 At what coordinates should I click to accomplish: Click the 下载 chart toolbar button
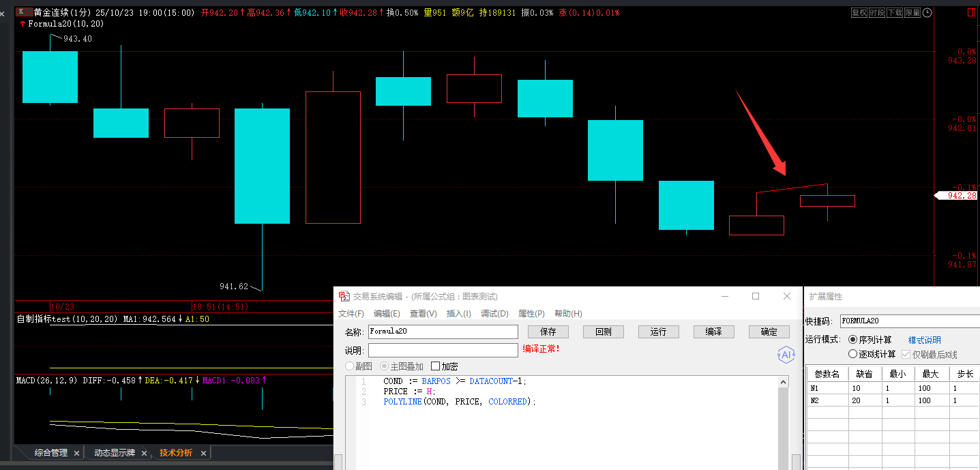click(895, 12)
